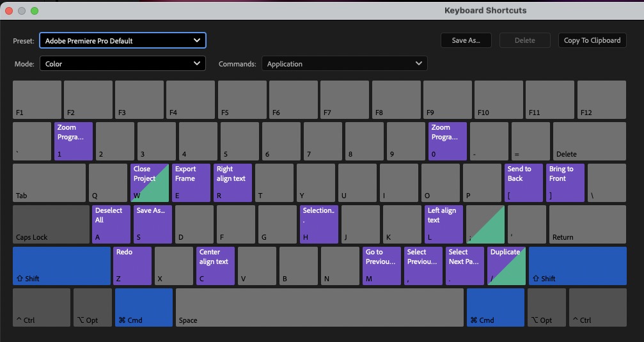Select the Return key
The height and width of the screenshot is (342, 644).
[x=587, y=224]
